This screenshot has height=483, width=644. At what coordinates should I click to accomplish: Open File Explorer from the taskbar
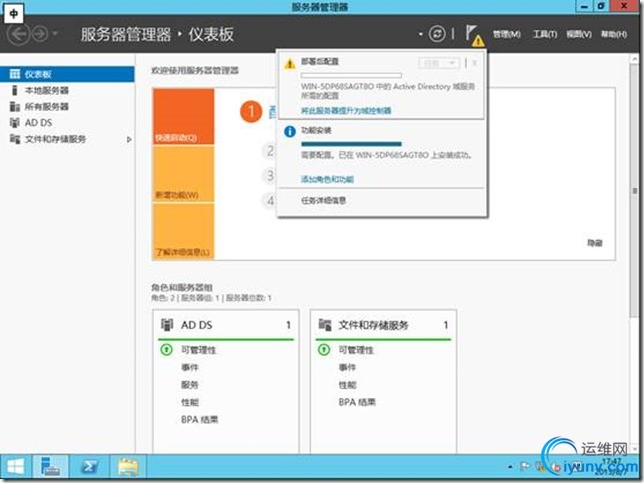coord(128,467)
